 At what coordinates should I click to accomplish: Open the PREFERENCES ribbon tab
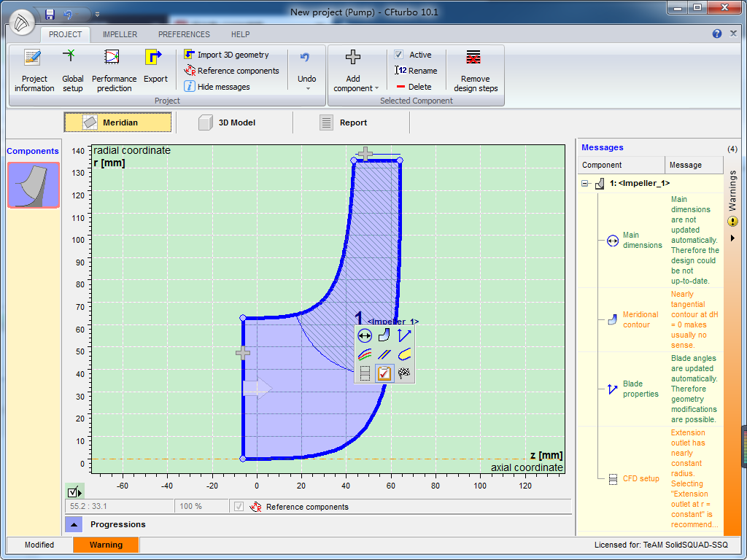(184, 34)
